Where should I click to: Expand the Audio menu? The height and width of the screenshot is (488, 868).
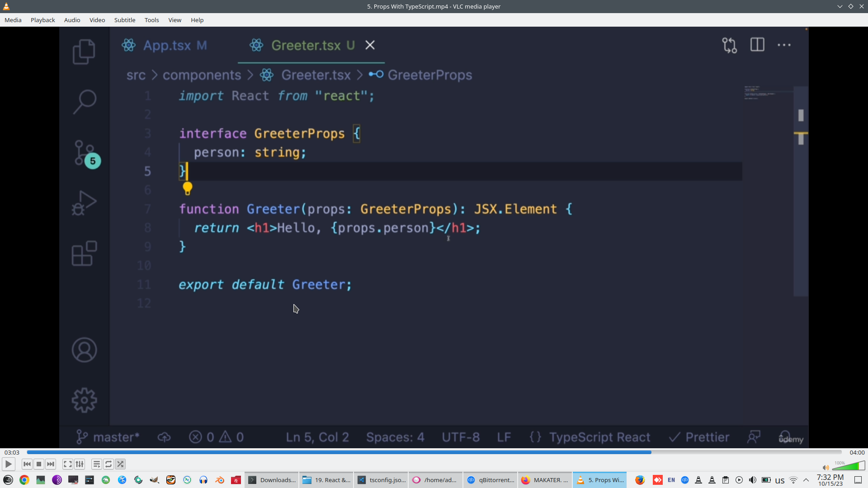pos(72,20)
